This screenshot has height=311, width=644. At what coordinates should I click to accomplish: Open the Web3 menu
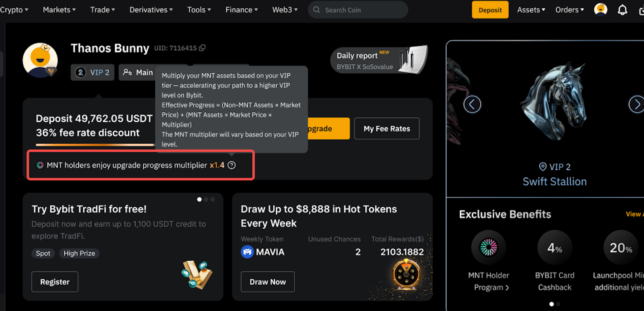(285, 10)
